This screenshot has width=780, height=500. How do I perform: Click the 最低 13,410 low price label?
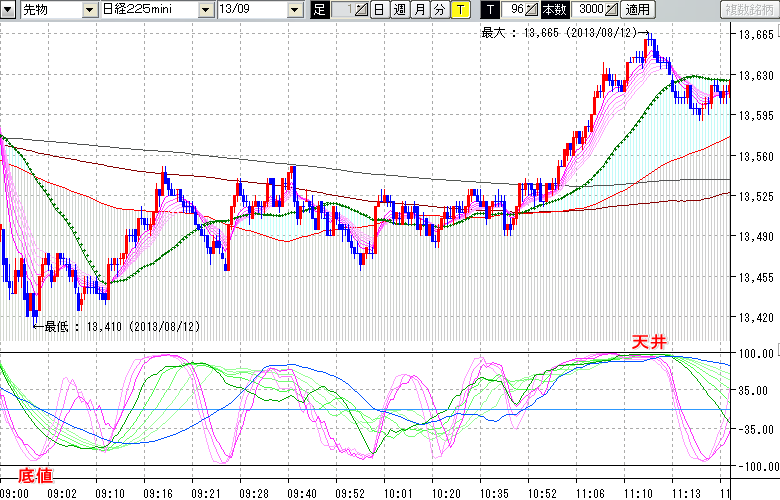pos(122,326)
